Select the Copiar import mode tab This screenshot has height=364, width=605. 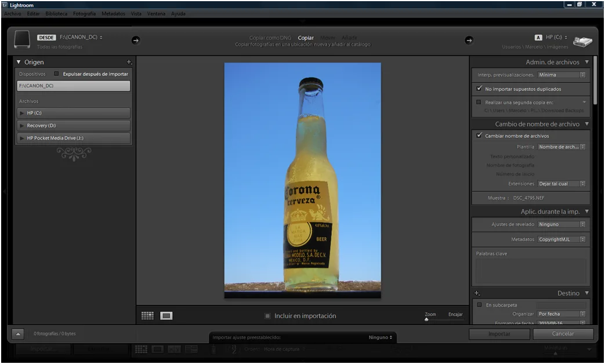pyautogui.click(x=305, y=38)
